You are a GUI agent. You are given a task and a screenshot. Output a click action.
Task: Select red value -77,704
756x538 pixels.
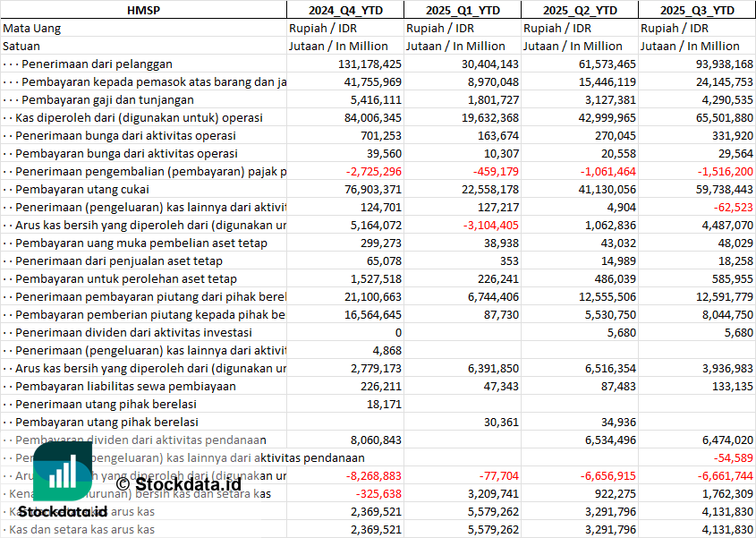(x=499, y=474)
